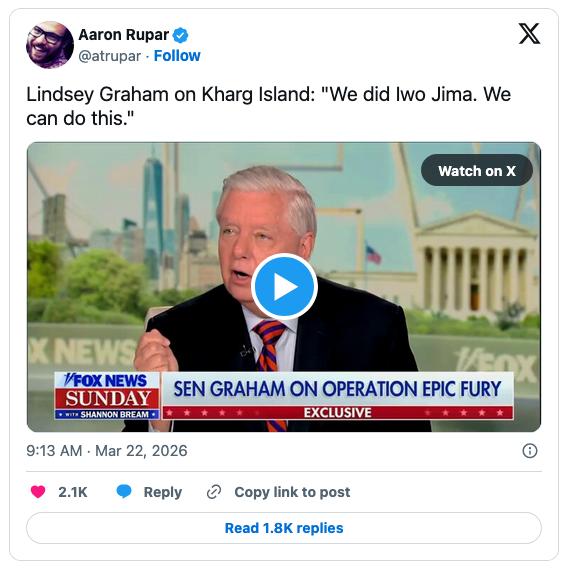Click the blue reply speech bubble icon
569x568 pixels.
(x=124, y=492)
